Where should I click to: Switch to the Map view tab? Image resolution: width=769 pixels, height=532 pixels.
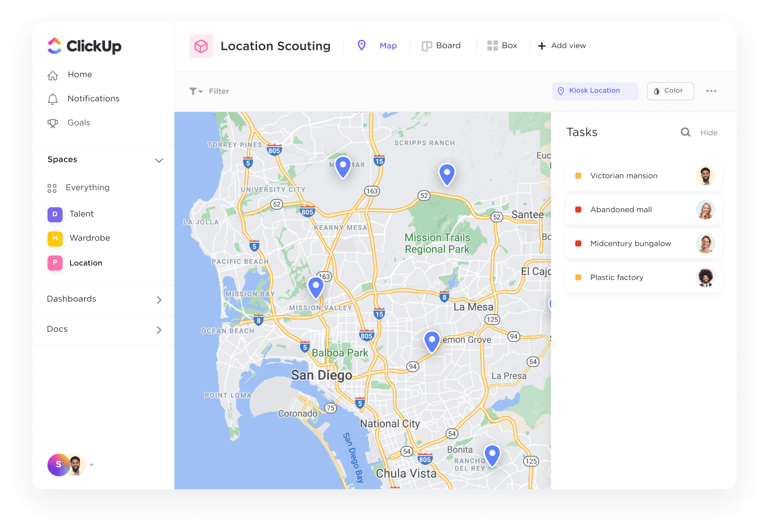[x=377, y=46]
